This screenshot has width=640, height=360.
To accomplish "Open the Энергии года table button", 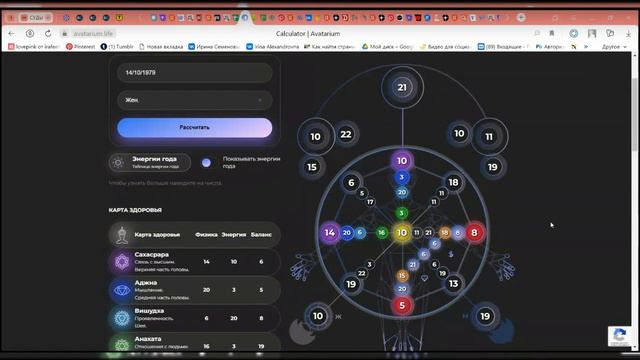I will [150, 162].
